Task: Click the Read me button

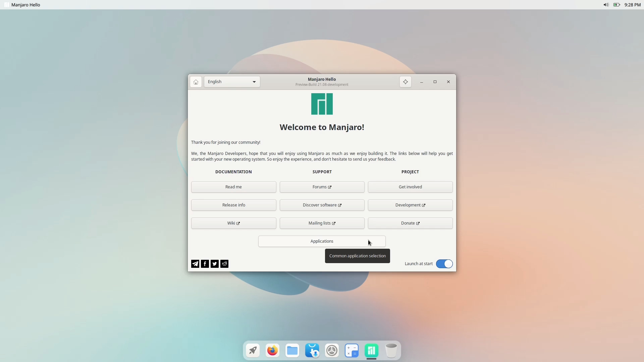Action: (233, 187)
